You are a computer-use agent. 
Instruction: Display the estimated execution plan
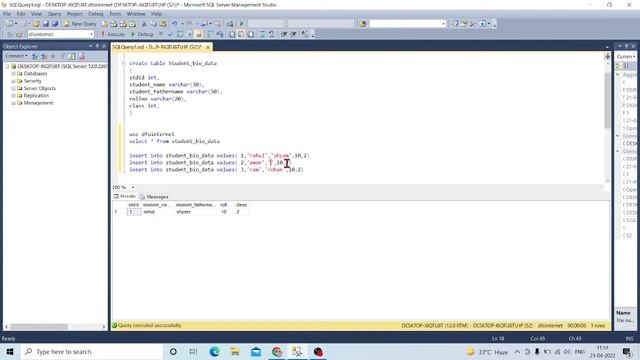(x=180, y=34)
